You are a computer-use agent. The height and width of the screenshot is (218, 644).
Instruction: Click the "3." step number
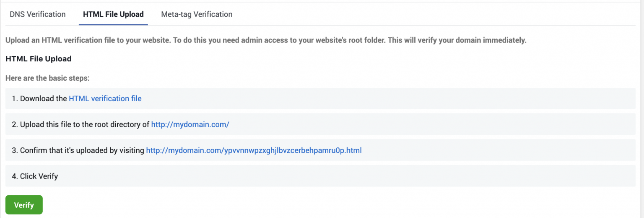(x=15, y=150)
